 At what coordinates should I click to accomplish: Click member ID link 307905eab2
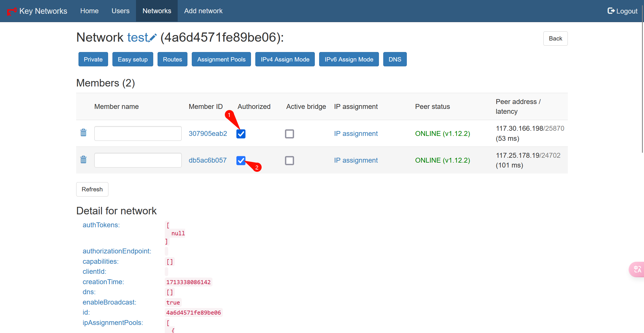point(208,134)
